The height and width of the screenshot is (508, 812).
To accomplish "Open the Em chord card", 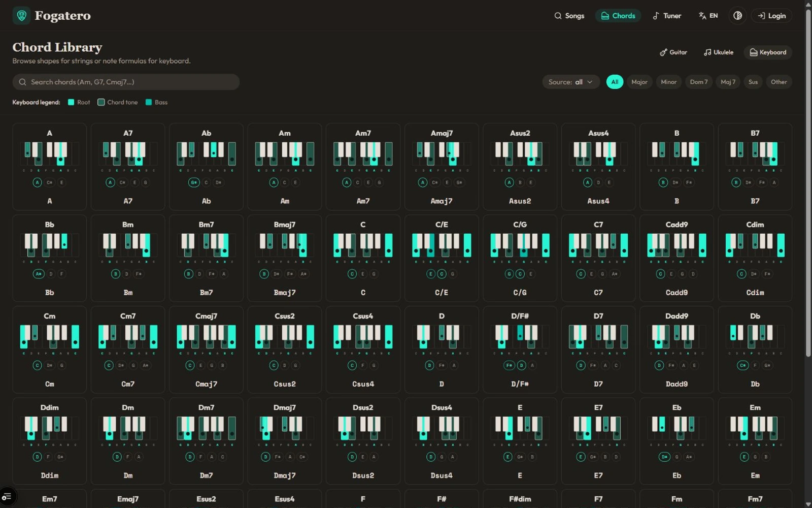I will pos(755,441).
